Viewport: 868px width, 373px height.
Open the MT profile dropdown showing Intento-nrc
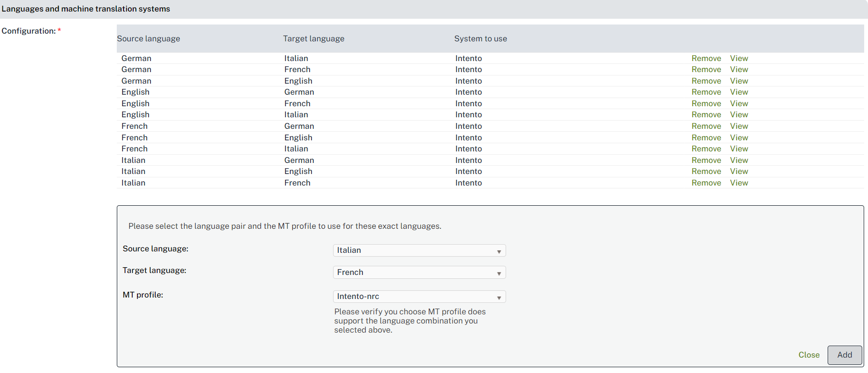[x=419, y=297]
